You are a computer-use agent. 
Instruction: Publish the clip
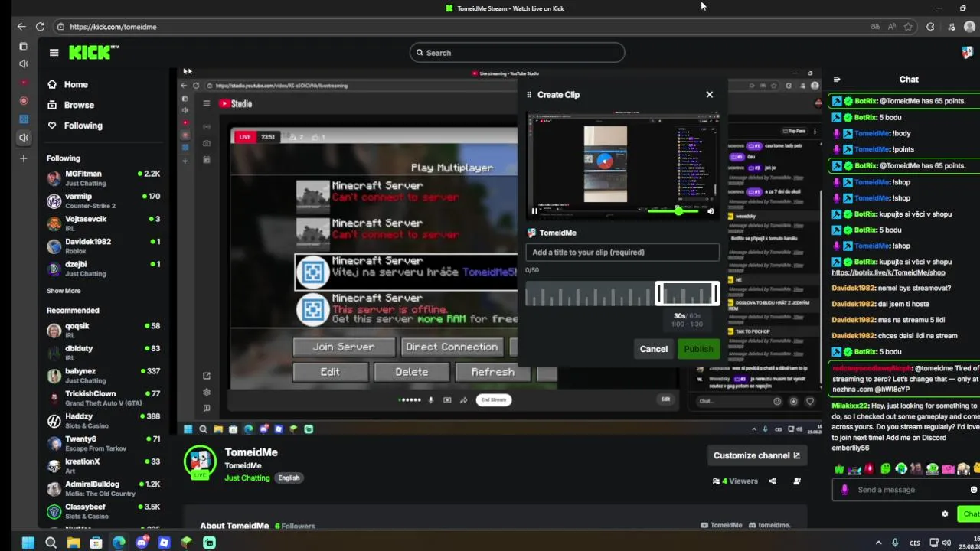click(x=698, y=349)
